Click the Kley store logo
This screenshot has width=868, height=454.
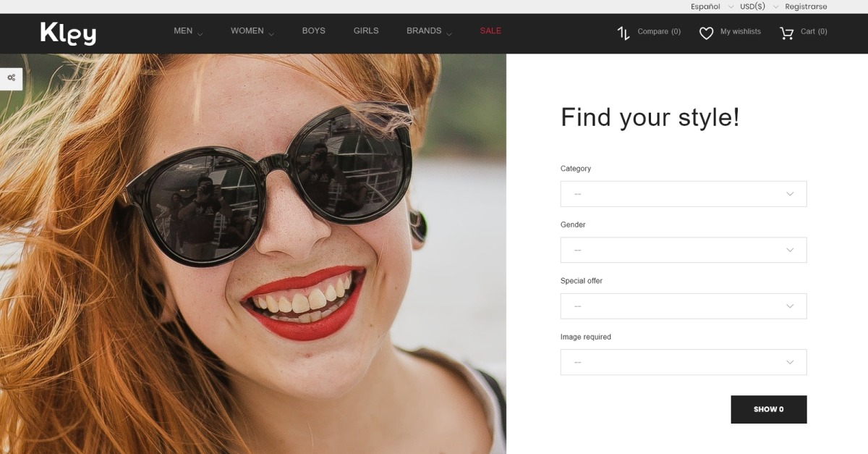[x=68, y=33]
